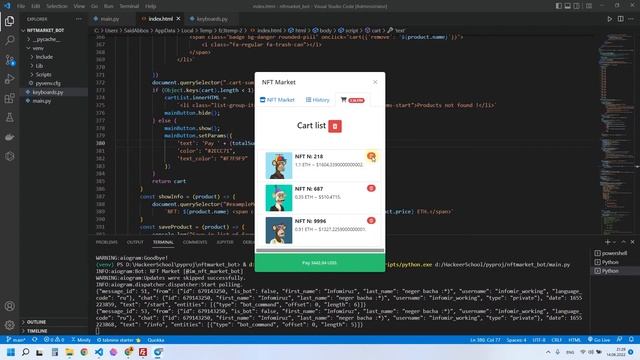Create a new terminal with the plus icon
640x360 pixels.
607,242
